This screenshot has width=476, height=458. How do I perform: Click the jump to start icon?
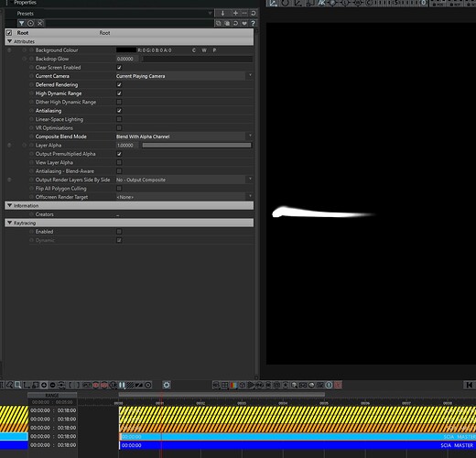tap(469, 385)
